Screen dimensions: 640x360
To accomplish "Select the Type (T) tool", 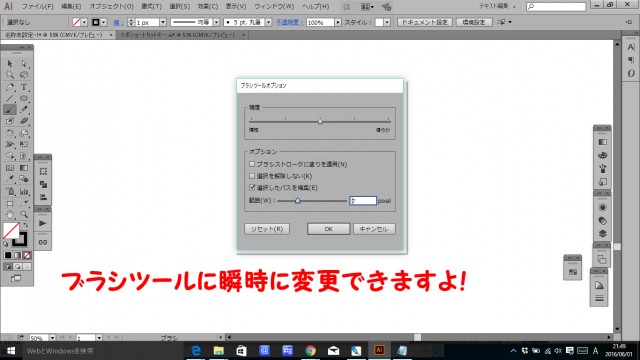I will click(24, 87).
